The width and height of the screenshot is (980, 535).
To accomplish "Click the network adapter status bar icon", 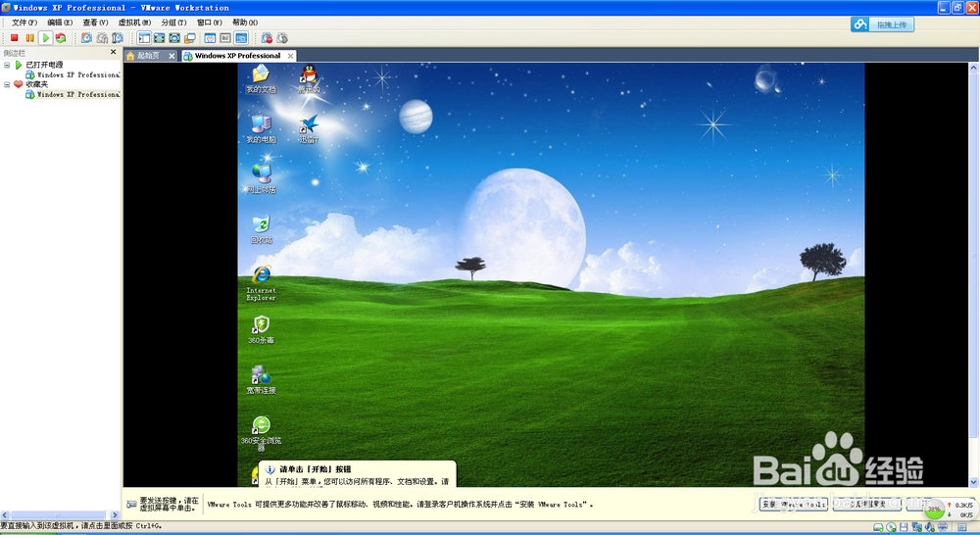I will pyautogui.click(x=917, y=527).
